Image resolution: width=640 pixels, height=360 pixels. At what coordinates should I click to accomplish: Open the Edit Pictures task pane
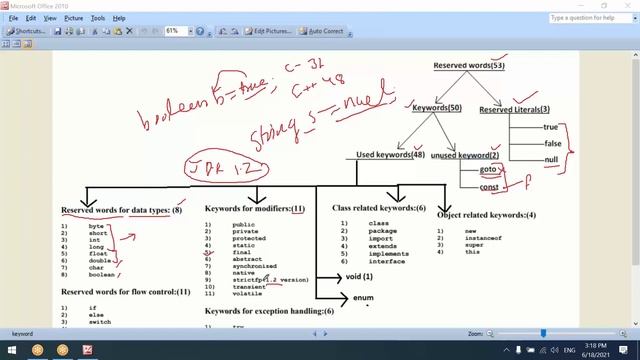268,31
